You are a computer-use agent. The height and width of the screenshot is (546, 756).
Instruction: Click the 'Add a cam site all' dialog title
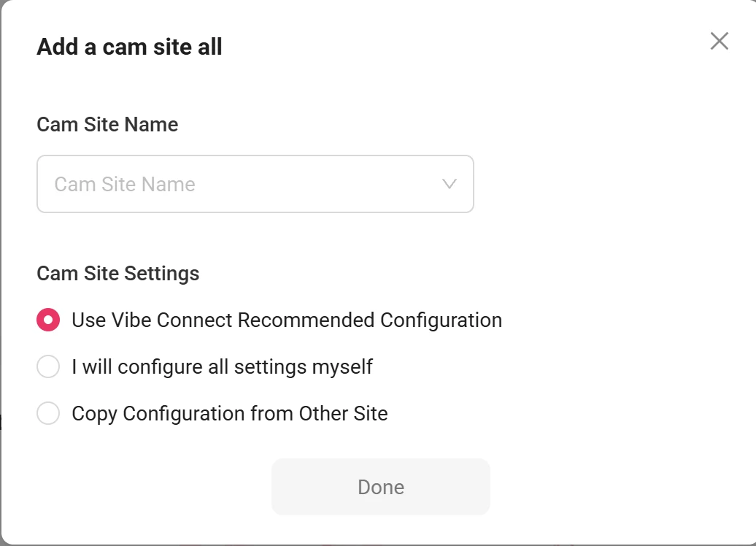coord(129,47)
